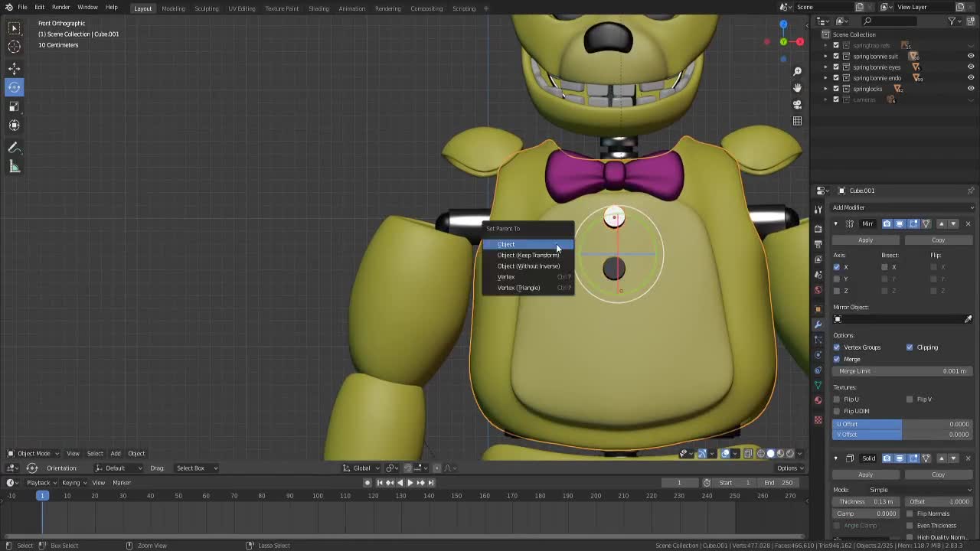980x551 pixels.
Task: Move the Mirror modifier up
Action: 941,223
